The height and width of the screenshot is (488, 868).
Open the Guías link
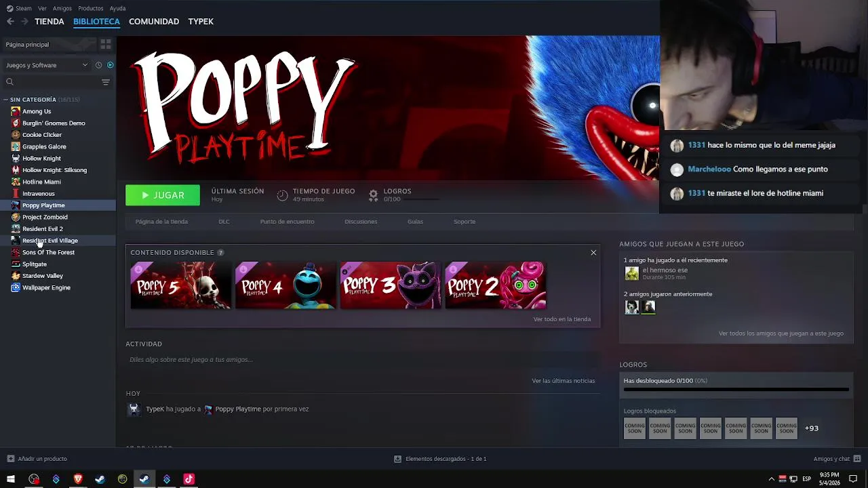415,222
